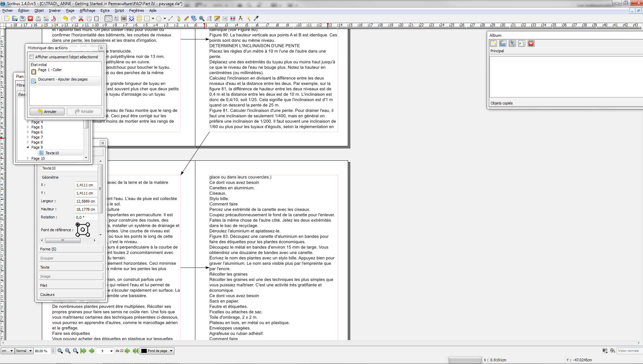Select the text frame insertion tool
Viewport: 643px width, 364px height.
116,19
